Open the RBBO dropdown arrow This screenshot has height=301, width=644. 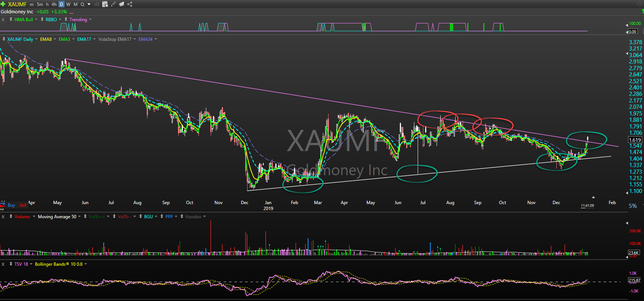pyautogui.click(x=60, y=19)
